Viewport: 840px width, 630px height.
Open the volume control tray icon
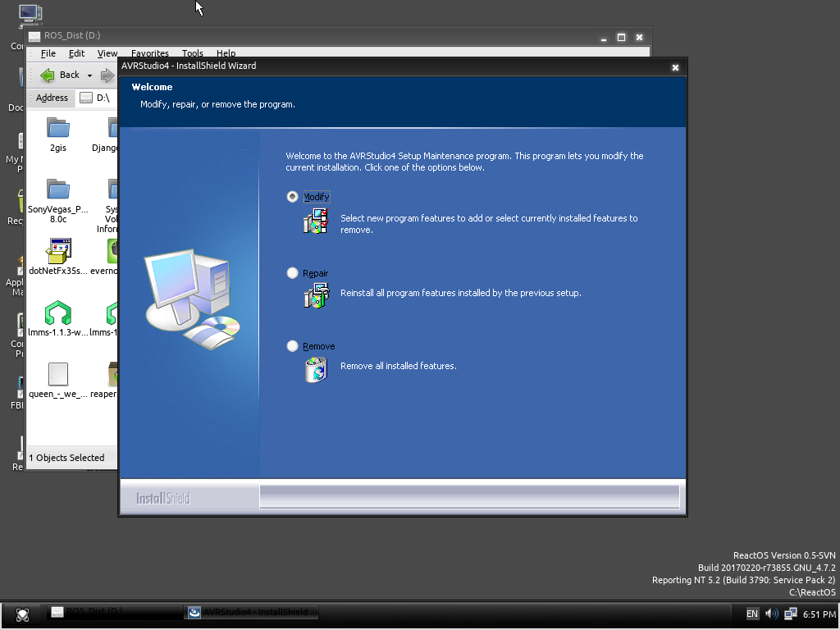[771, 614]
